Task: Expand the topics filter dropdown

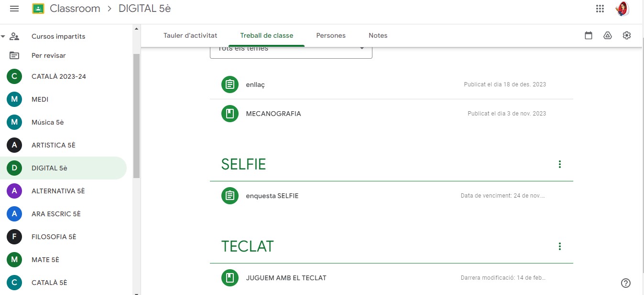Action: [362, 49]
